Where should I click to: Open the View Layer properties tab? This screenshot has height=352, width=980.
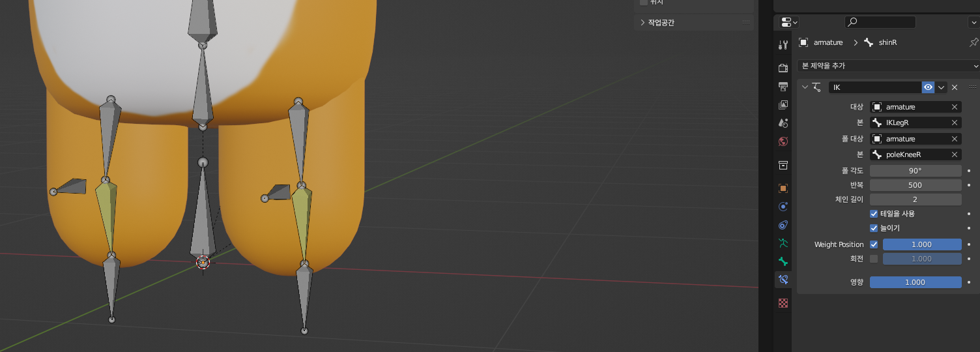click(x=783, y=104)
